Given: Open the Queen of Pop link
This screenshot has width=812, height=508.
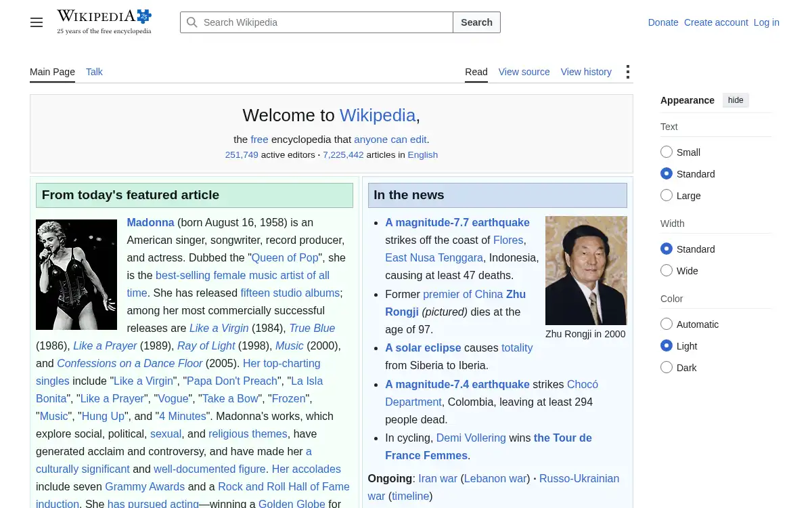Looking at the screenshot, I should click(285, 257).
